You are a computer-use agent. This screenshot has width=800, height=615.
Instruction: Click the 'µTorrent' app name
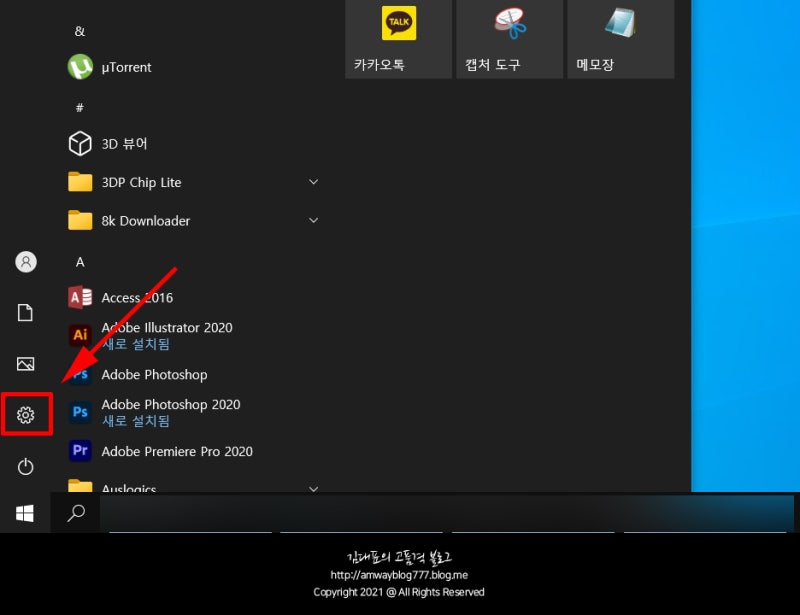pyautogui.click(x=127, y=67)
